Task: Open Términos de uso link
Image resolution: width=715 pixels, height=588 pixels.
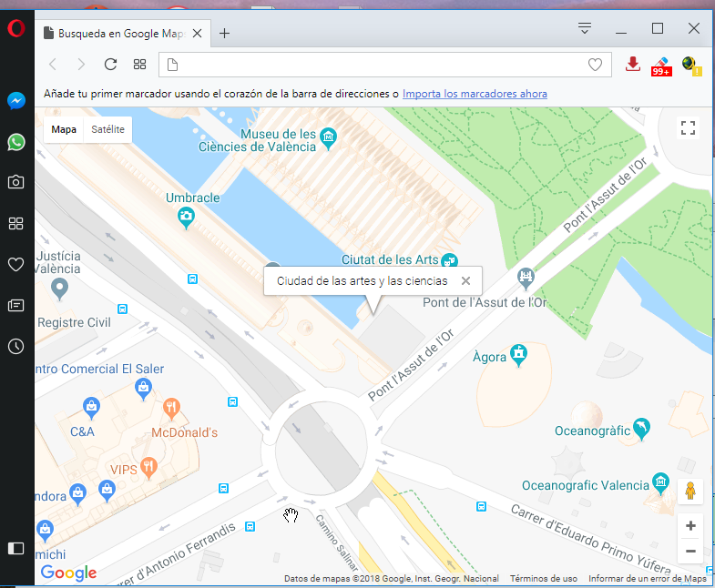Action: pos(544,578)
